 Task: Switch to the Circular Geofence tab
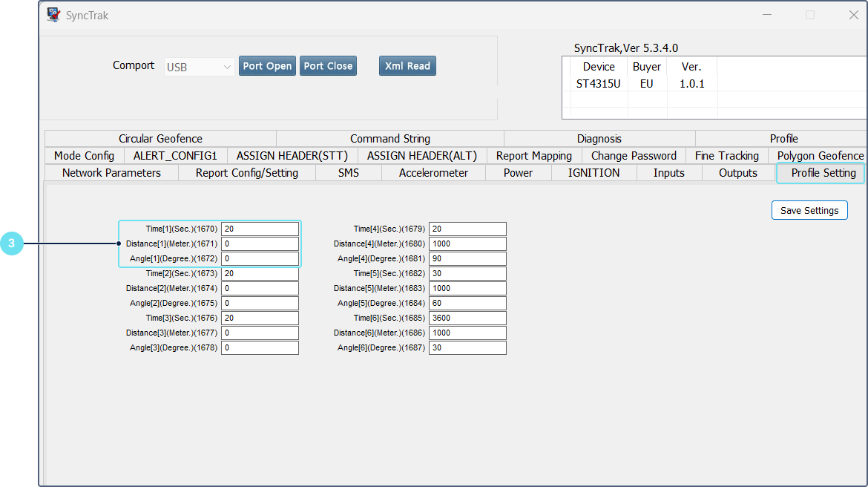click(160, 139)
